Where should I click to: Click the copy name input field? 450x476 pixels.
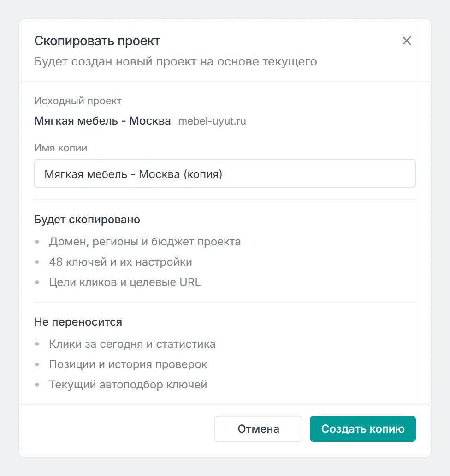[x=225, y=173]
